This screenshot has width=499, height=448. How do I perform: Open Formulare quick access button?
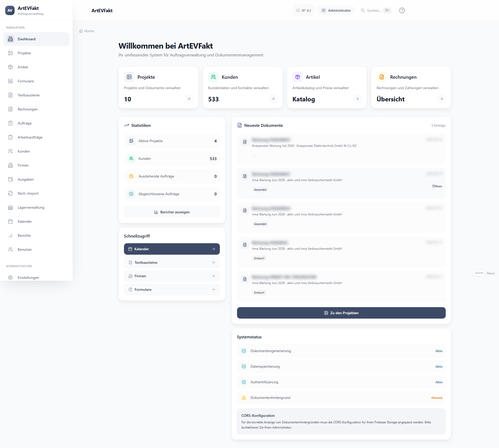point(172,289)
